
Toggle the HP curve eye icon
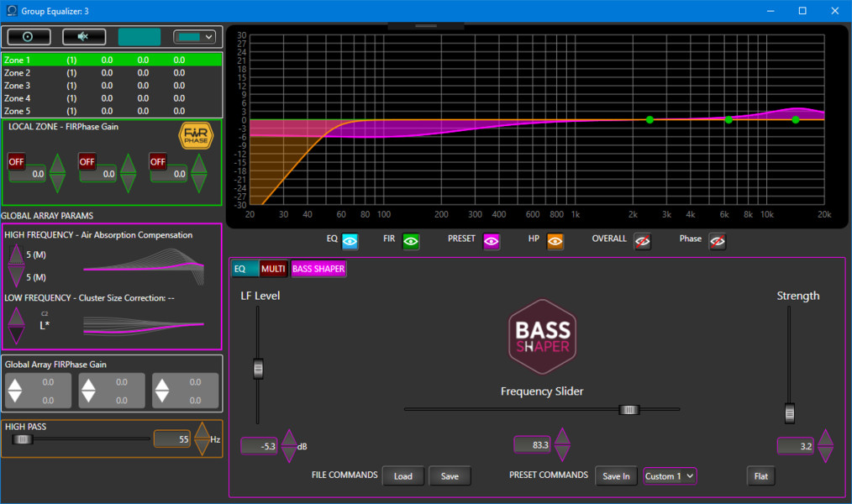click(x=555, y=241)
